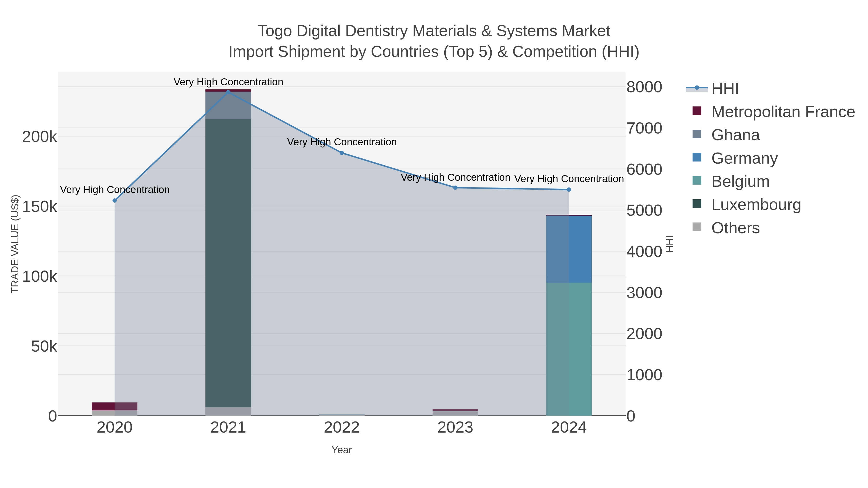Click the 2024 x-axis label
The width and height of the screenshot is (868, 488).
pos(569,428)
